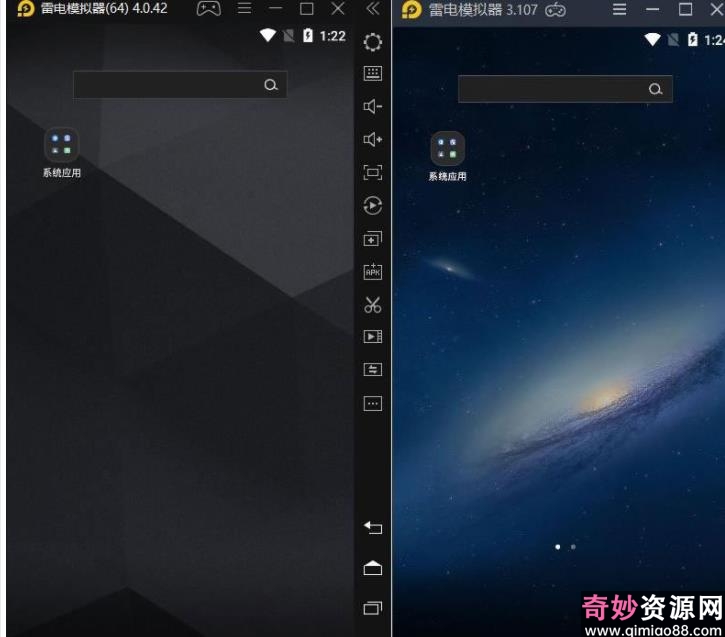Minimize the LDPlayer 4.0.42 window
This screenshot has height=637, width=725.
(276, 8)
